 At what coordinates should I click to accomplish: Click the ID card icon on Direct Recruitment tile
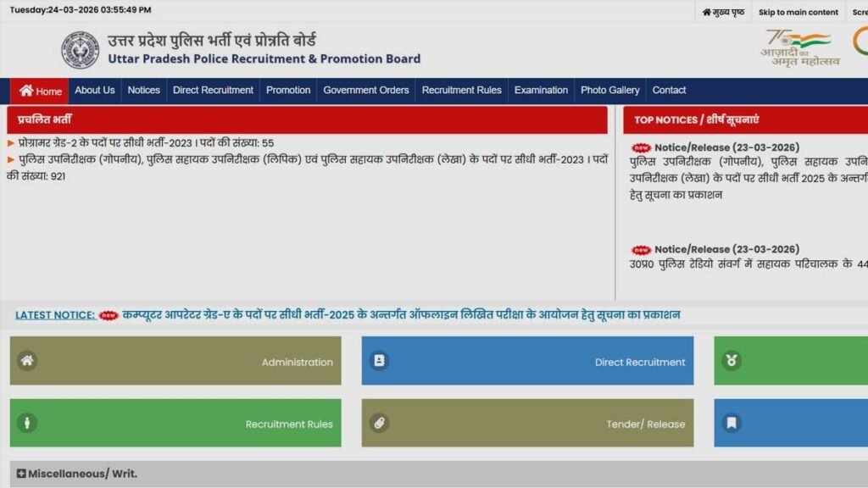(378, 360)
